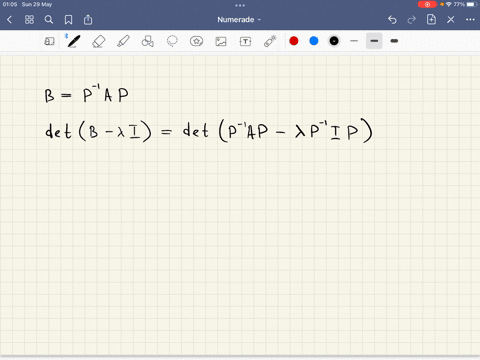Image resolution: width=480 pixels, height=360 pixels.
Task: Open the Numerade title dropdown
Action: (239, 20)
